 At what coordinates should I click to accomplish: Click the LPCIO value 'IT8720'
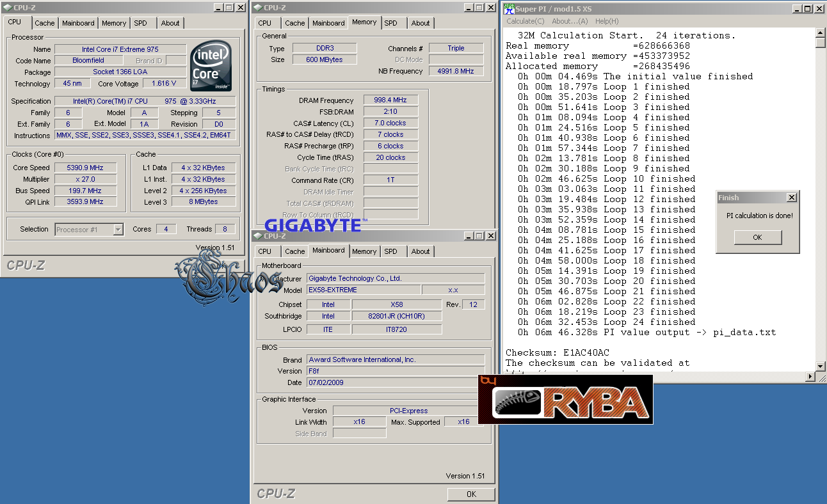(397, 329)
